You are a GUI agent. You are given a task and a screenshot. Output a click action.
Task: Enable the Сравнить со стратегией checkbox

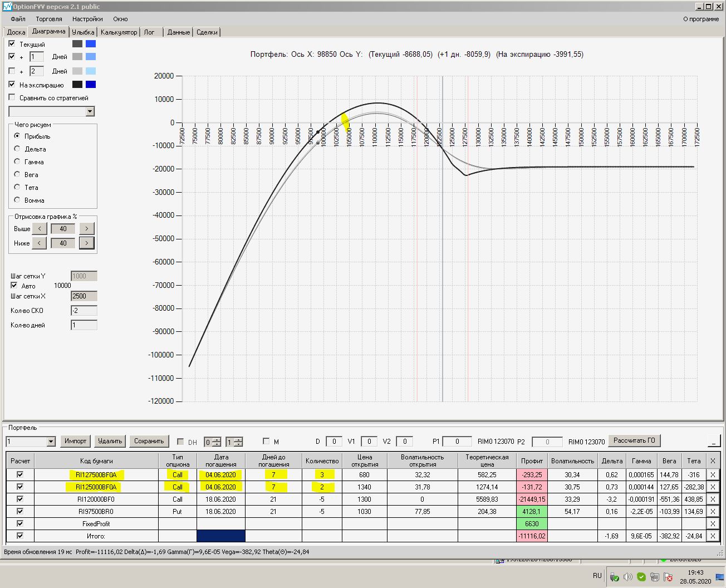point(12,97)
